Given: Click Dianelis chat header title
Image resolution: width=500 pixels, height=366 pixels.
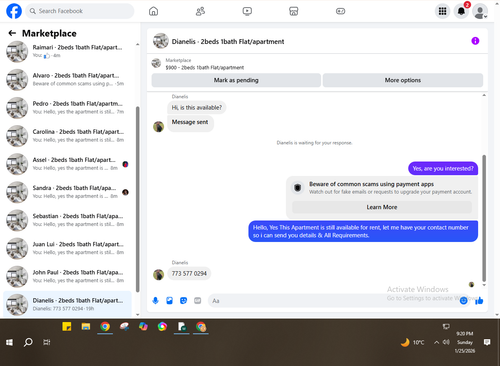Looking at the screenshot, I should 228,42.
